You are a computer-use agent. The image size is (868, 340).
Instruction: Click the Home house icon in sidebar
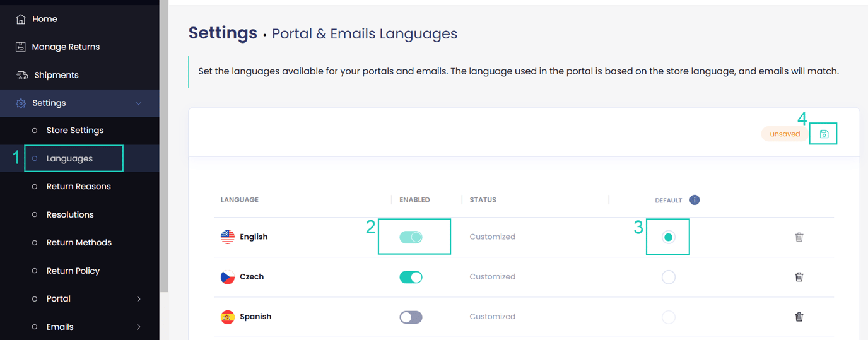21,19
